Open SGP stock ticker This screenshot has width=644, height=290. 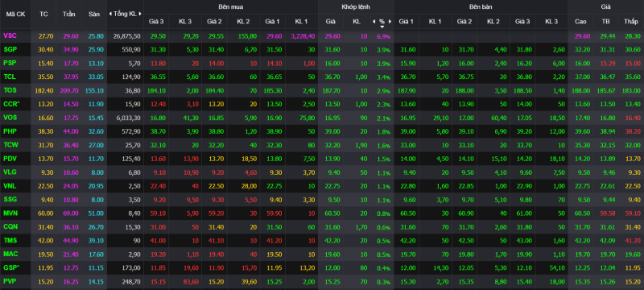point(10,49)
